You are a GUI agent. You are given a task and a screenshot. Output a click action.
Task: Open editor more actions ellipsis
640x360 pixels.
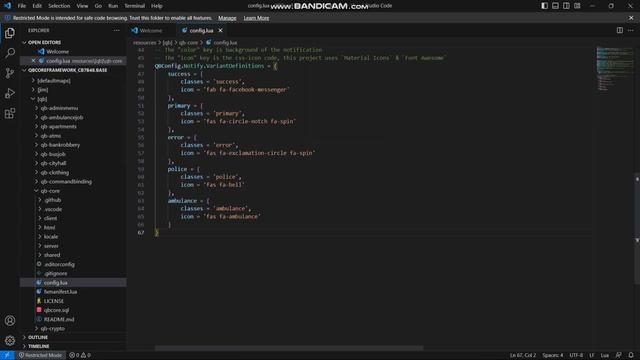point(631,30)
